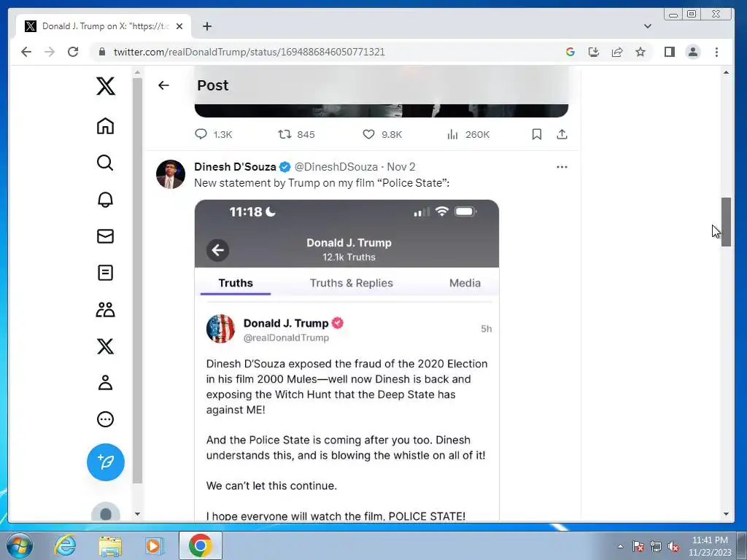
Task: Open @DineshDSouza handle link
Action: click(336, 167)
